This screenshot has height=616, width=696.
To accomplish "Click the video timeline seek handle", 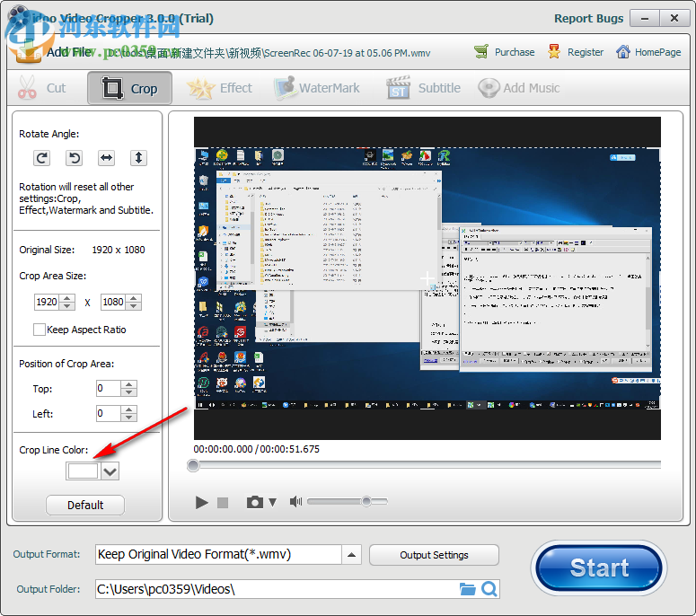I will [x=193, y=465].
